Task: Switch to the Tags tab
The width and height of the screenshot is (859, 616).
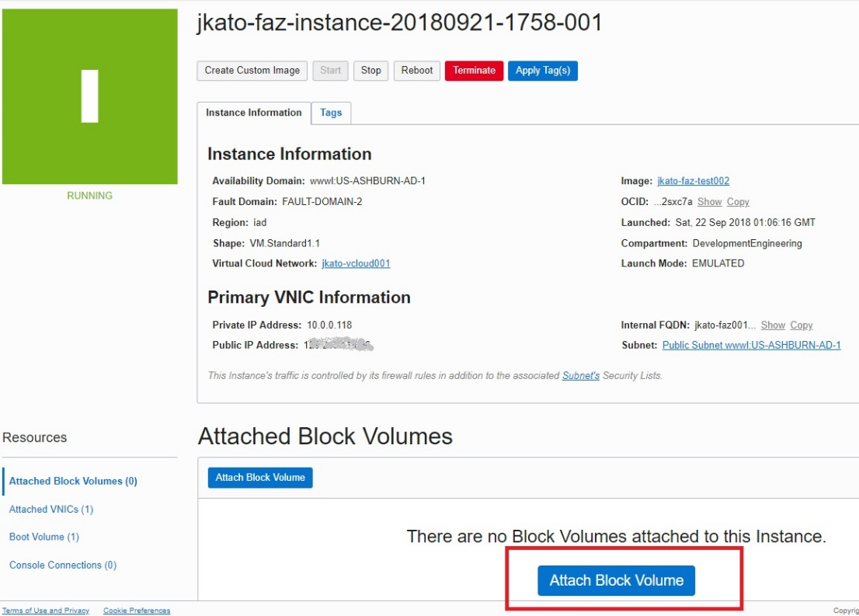Action: click(x=331, y=113)
